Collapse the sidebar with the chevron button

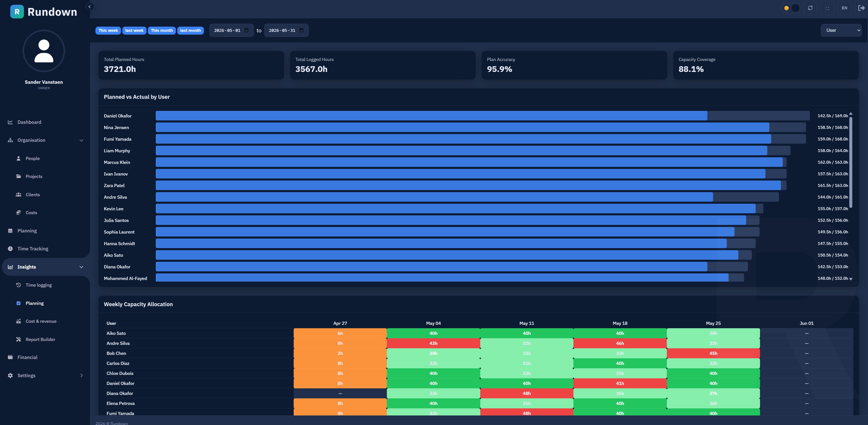[89, 7]
